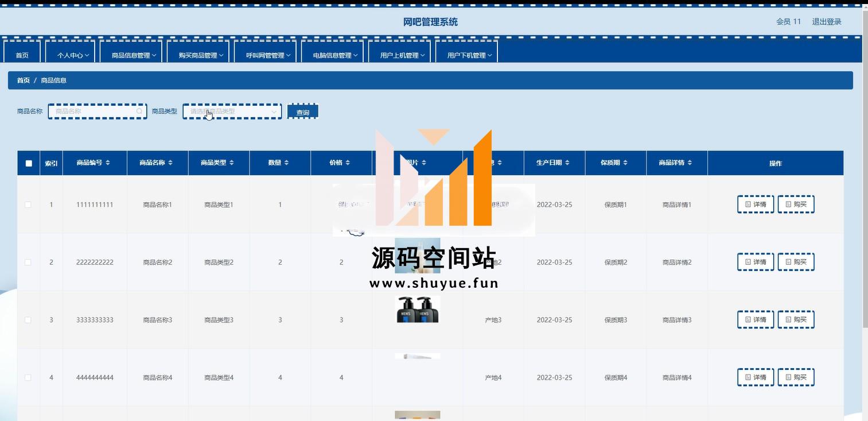The height and width of the screenshot is (421, 868).
Task: Click 购买 for 商品名称3
Action: pos(796,320)
